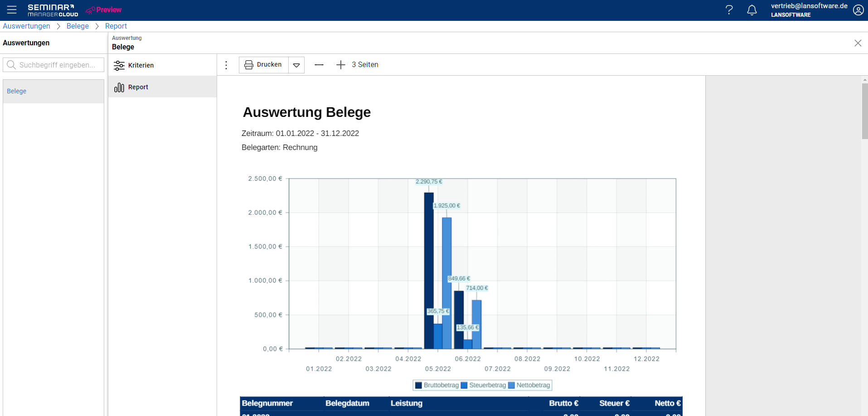Click vertrieb@lansoftware.de account name

coord(809,6)
